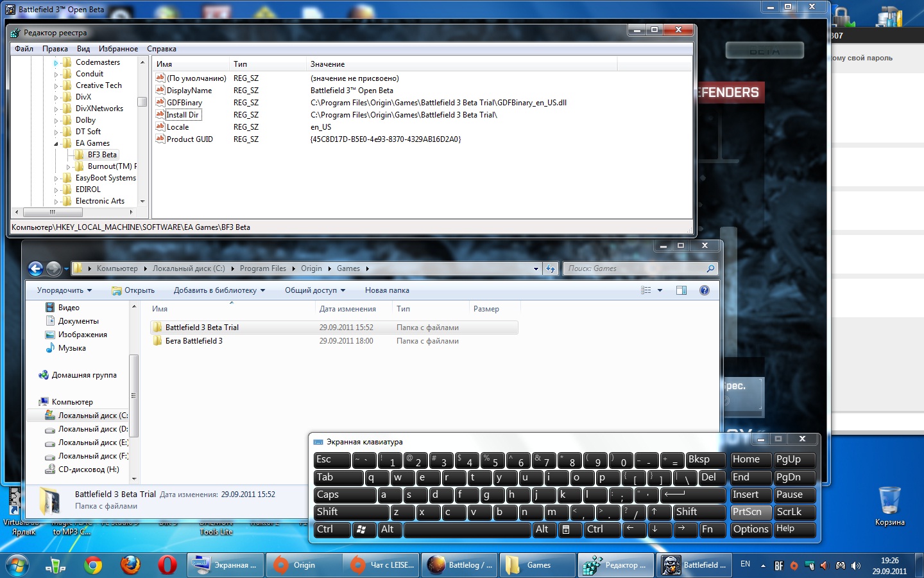This screenshot has width=924, height=578.
Task: Launch Opera from taskbar
Action: tap(167, 565)
